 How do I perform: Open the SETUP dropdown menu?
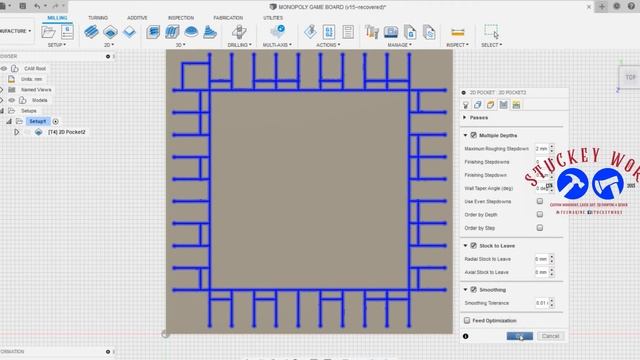point(57,45)
